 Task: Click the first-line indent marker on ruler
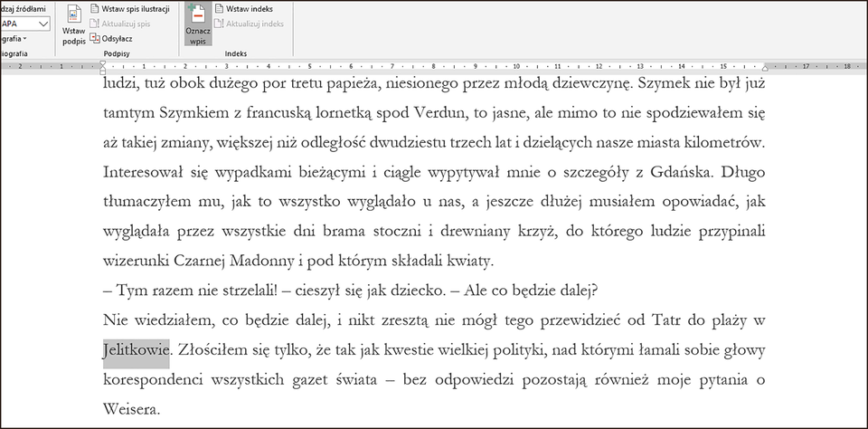[x=102, y=64]
